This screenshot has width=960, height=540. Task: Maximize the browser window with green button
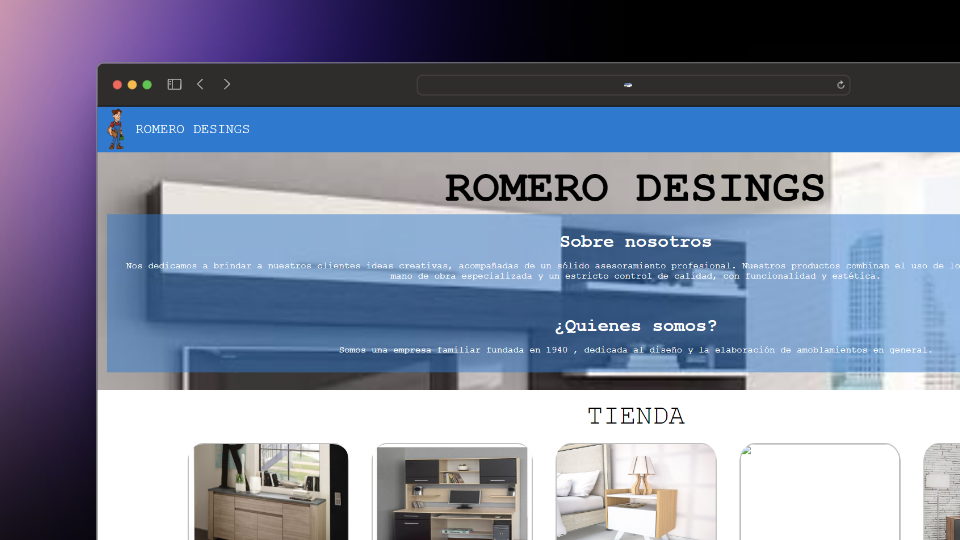(x=147, y=85)
